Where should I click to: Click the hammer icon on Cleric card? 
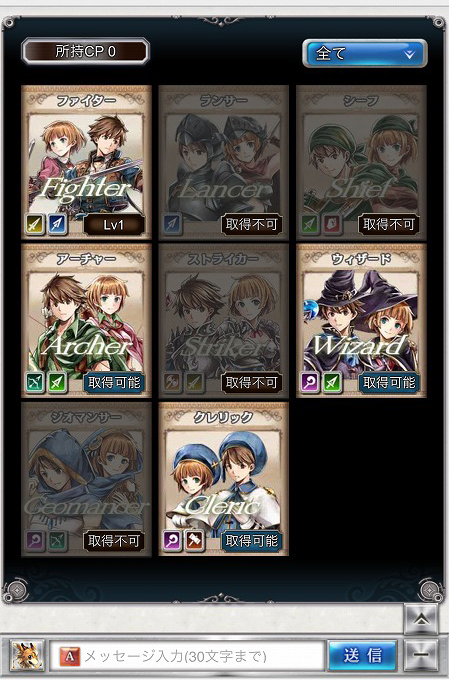tap(194, 540)
